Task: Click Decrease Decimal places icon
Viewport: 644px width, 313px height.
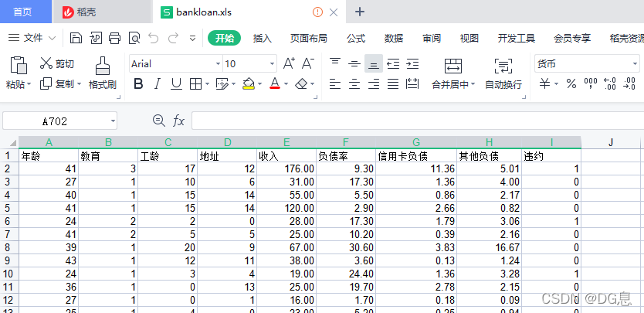Action: [629, 84]
